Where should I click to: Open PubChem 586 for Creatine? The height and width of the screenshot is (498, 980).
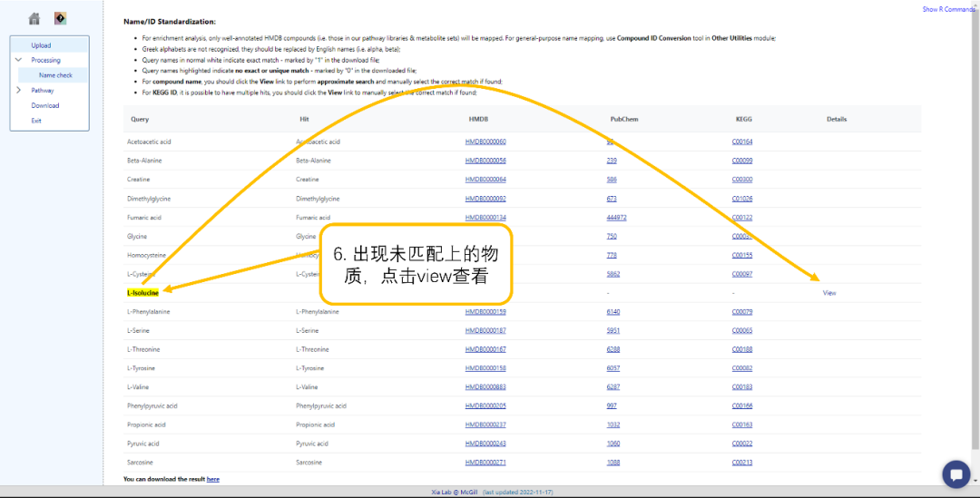point(612,180)
